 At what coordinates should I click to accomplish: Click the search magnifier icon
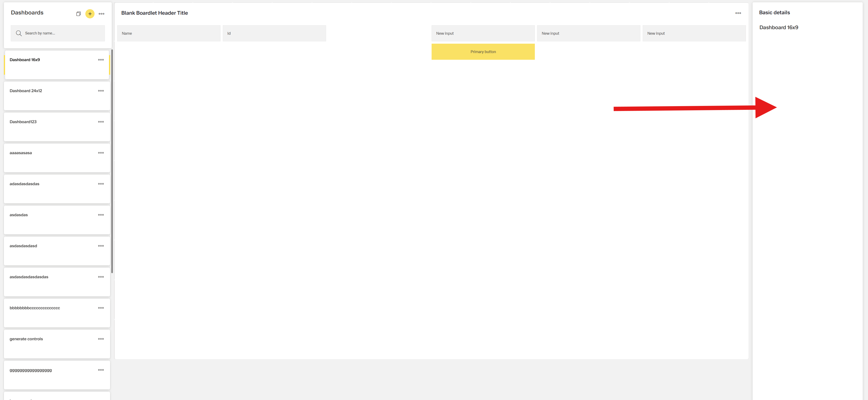click(19, 33)
